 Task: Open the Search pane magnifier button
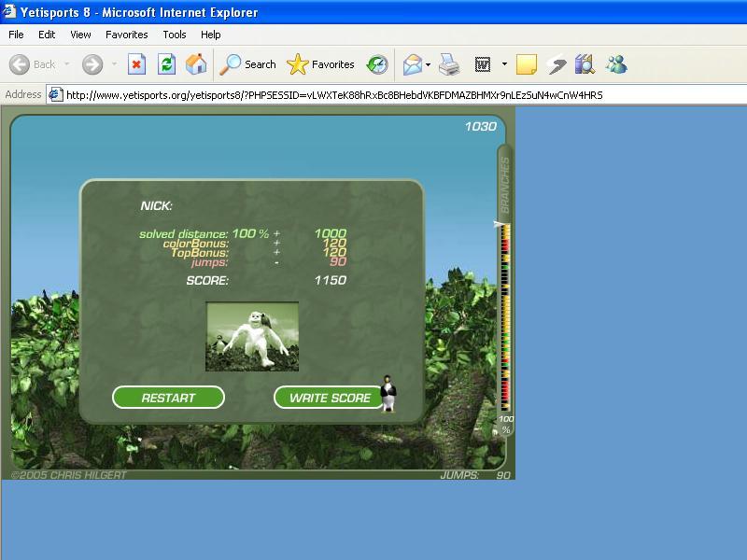[x=247, y=64]
